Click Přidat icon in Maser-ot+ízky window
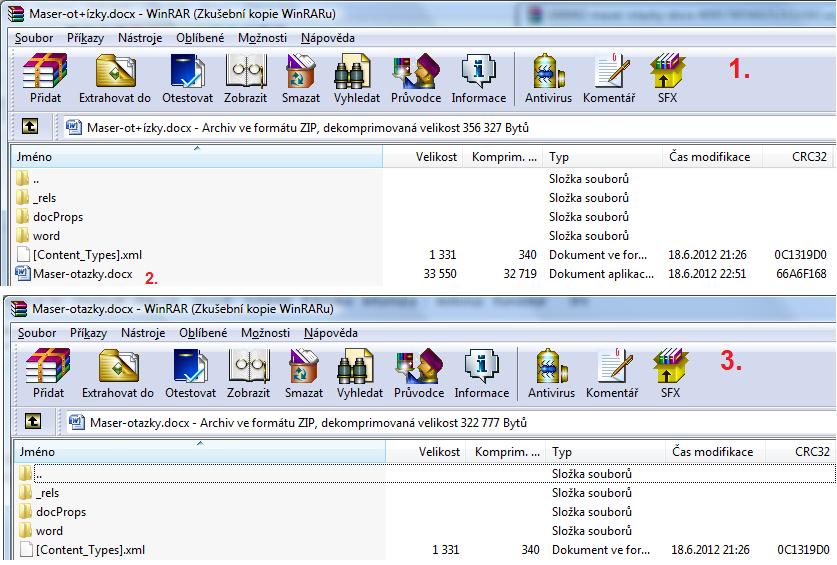Viewport: 837px width, 565px height. pyautogui.click(x=45, y=78)
